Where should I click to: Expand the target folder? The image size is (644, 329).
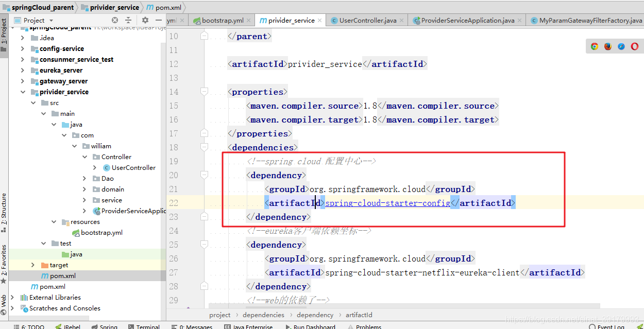pos(33,265)
